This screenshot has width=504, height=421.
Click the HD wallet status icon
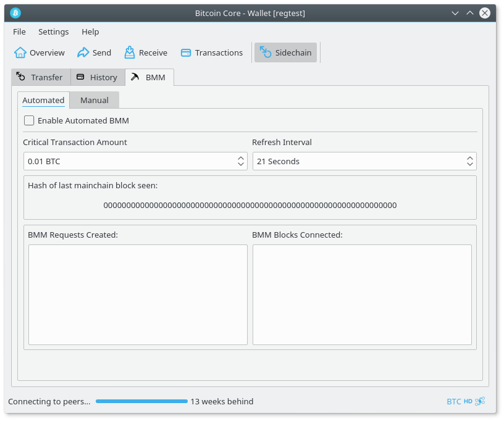[468, 401]
